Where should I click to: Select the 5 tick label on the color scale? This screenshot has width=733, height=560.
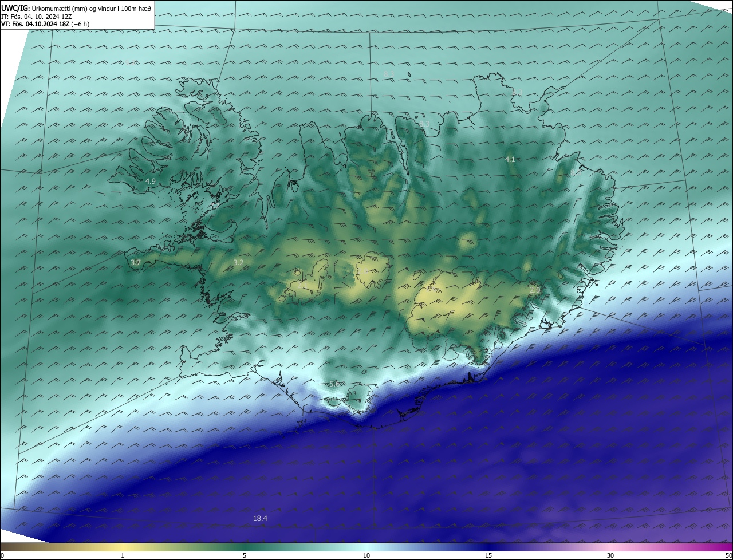point(245,555)
